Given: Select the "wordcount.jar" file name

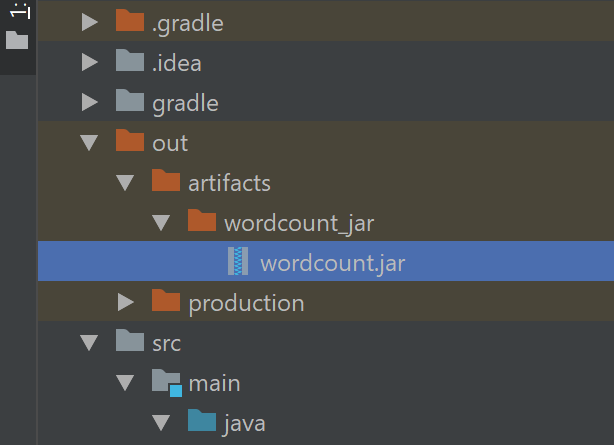Looking at the screenshot, I should pyautogui.click(x=333, y=263).
